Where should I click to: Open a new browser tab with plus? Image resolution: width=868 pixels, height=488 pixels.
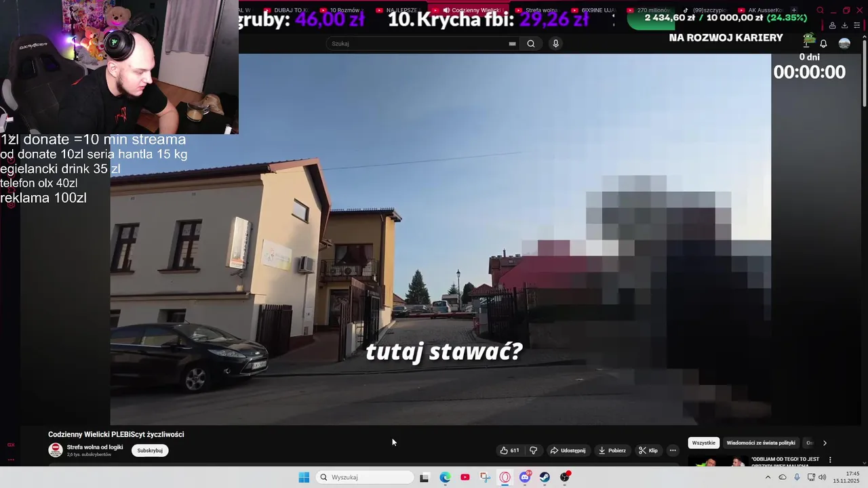coord(794,10)
